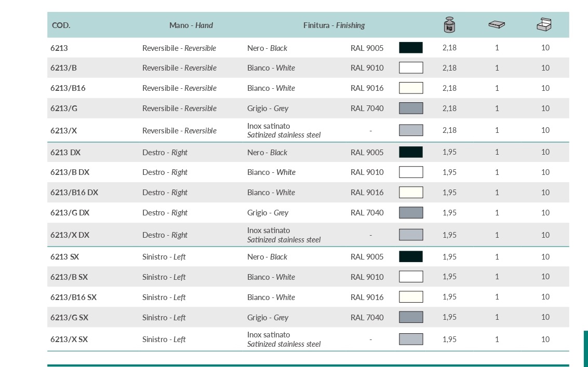This screenshot has width=588, height=367.
Task: Click the grey swatch in row 6213/G SX
Action: coord(411,317)
